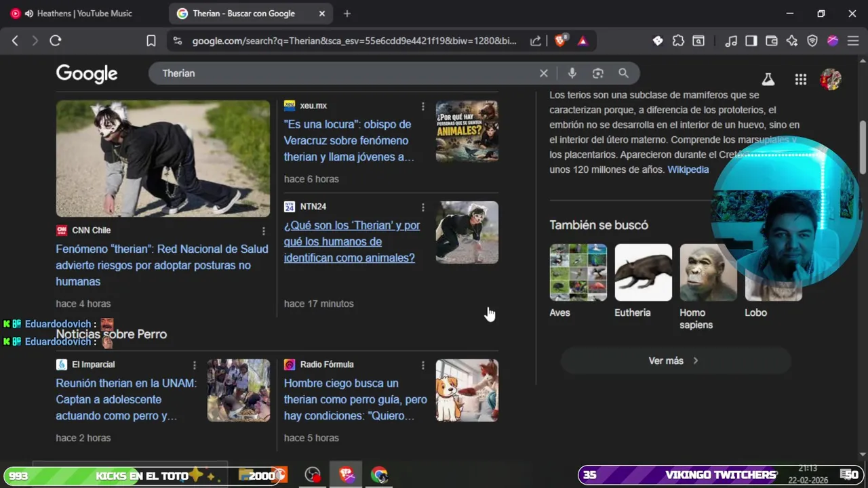868x488 pixels.
Task: Click the Brave Rewards triangle icon
Action: 583,41
